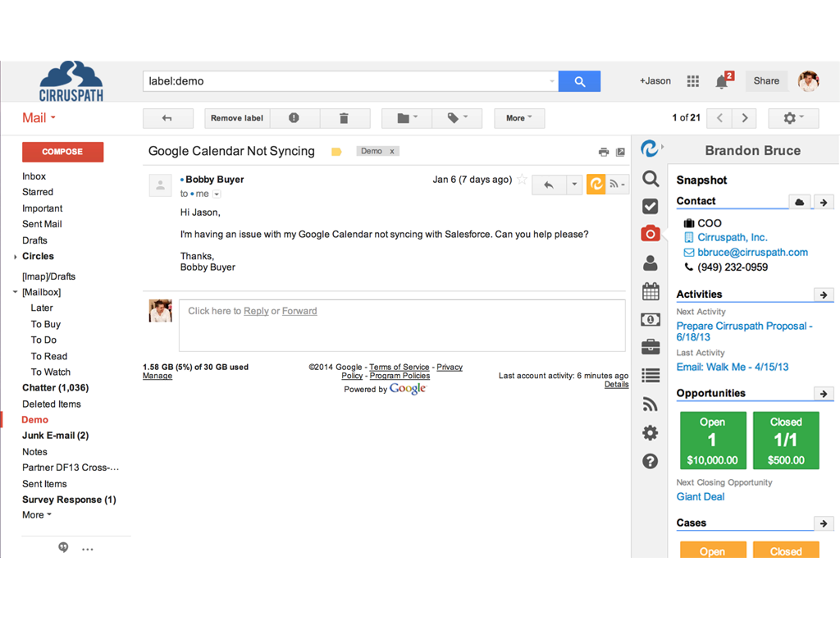This screenshot has width=840, height=630.
Task: Open the More actions dropdown
Action: 519,118
